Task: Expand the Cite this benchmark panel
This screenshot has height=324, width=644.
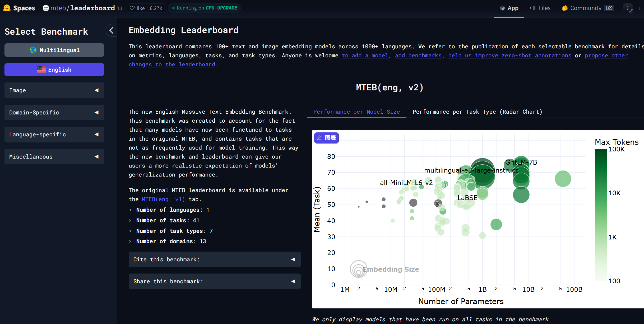Action: click(215, 260)
